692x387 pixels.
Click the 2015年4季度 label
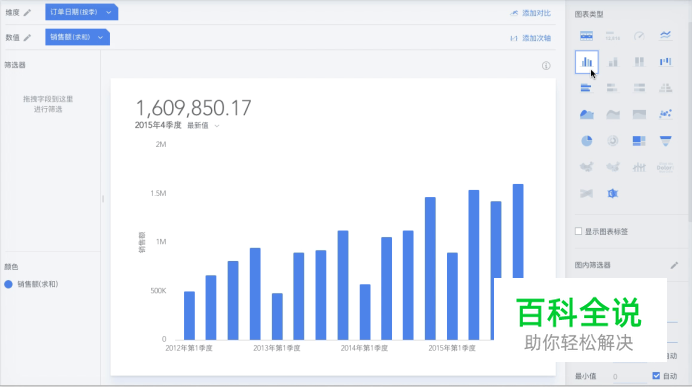(158, 125)
